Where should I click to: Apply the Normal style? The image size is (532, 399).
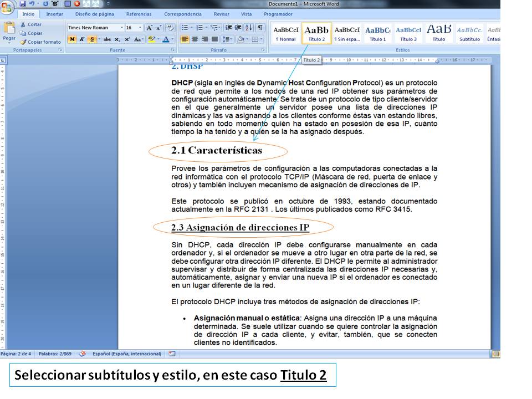click(x=286, y=33)
